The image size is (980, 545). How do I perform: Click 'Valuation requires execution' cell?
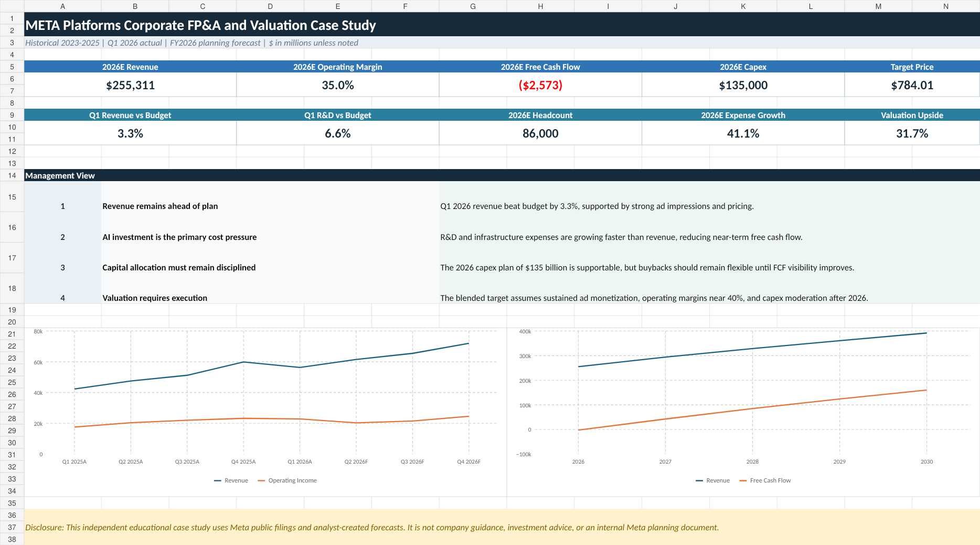[270, 288]
